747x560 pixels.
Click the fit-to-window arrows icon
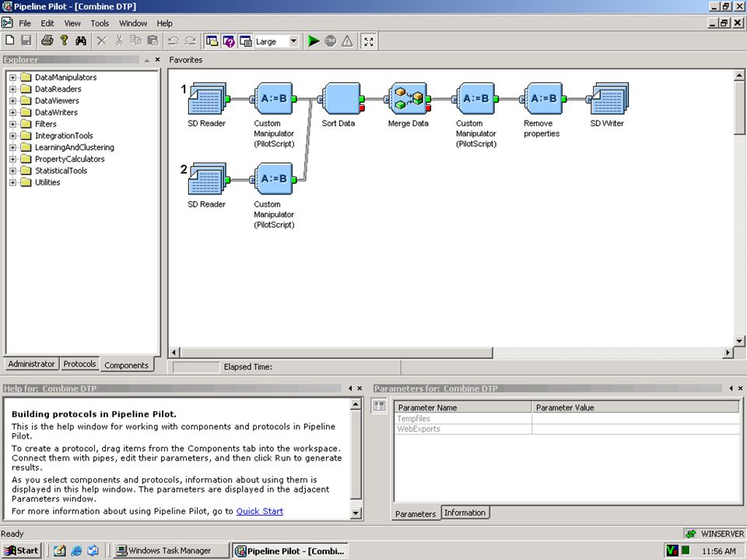(x=368, y=41)
